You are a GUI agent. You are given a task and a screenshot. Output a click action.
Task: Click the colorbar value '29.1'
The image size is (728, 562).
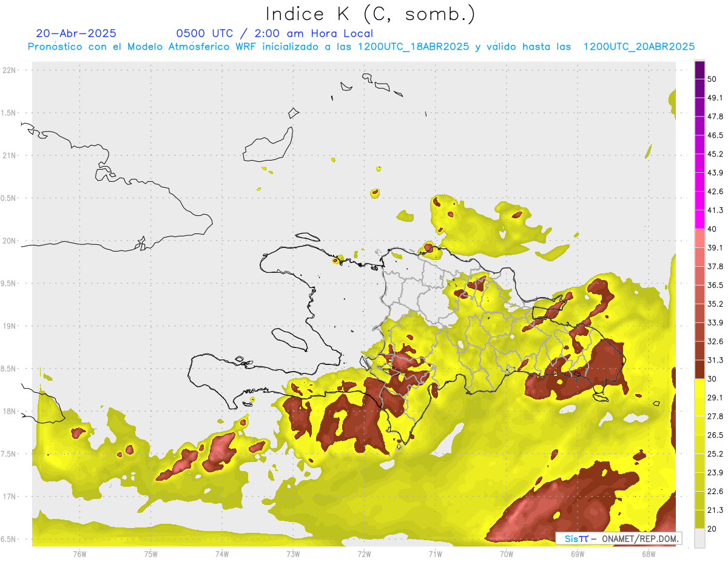point(715,398)
